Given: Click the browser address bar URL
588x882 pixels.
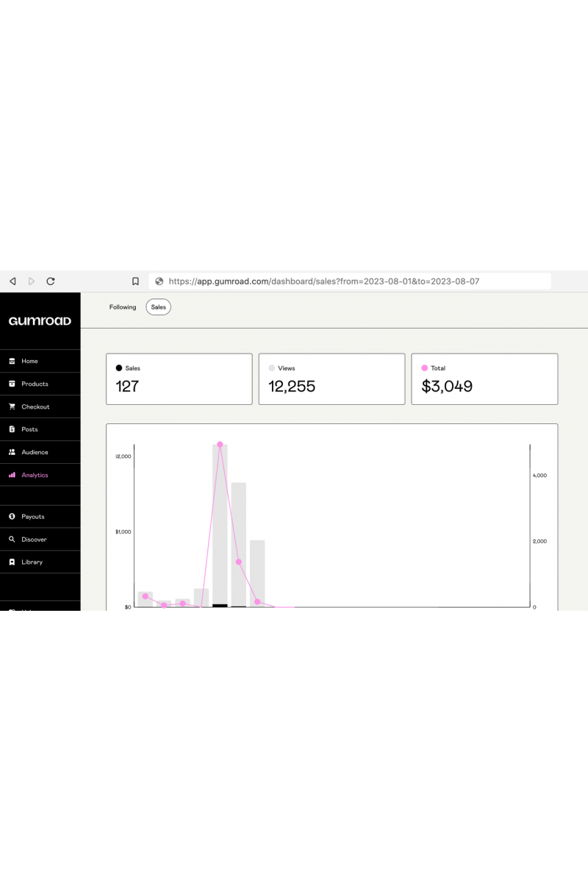Looking at the screenshot, I should point(323,281).
